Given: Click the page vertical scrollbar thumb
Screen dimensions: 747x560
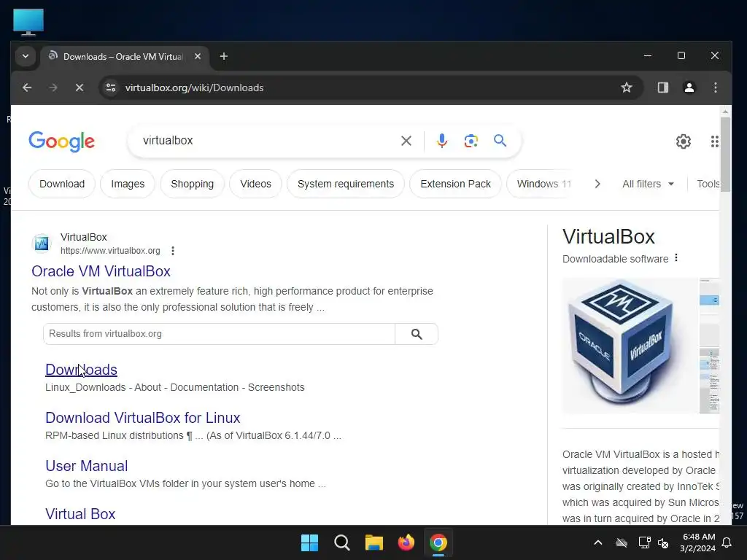Looking at the screenshot, I should click(x=725, y=155).
